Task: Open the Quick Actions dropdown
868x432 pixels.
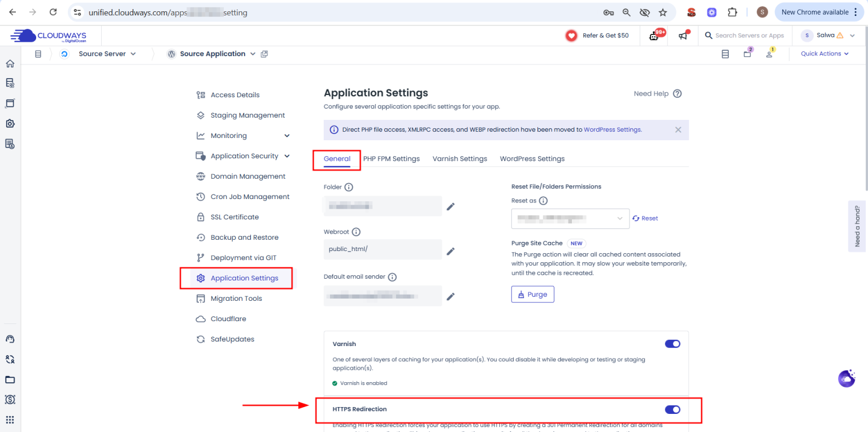Action: (825, 54)
